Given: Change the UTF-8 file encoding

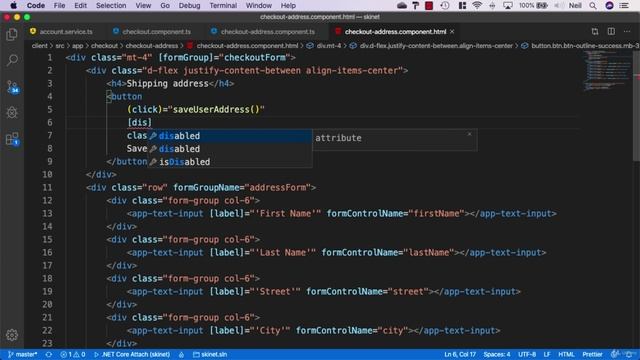Looking at the screenshot, I should click(x=527, y=354).
